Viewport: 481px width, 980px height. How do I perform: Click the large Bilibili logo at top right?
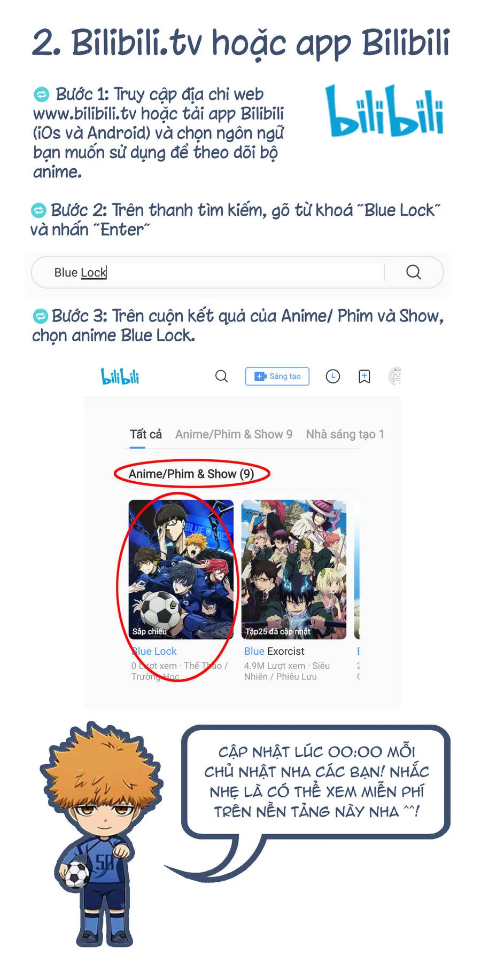point(385,111)
